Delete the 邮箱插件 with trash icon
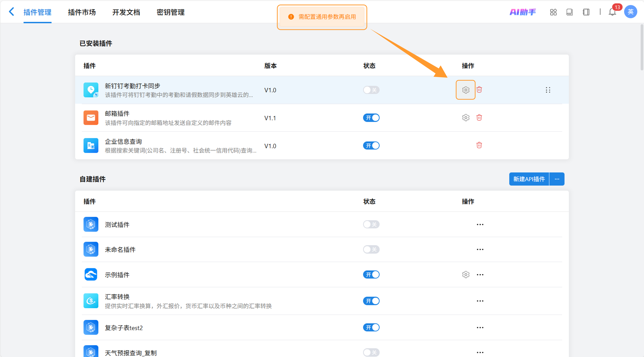 479,118
